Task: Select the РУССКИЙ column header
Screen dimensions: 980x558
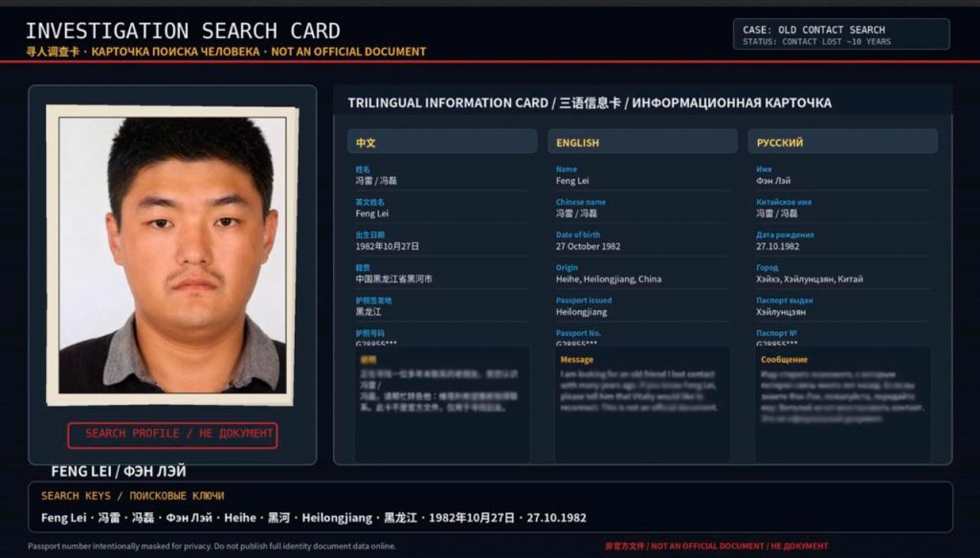Action: coord(842,142)
